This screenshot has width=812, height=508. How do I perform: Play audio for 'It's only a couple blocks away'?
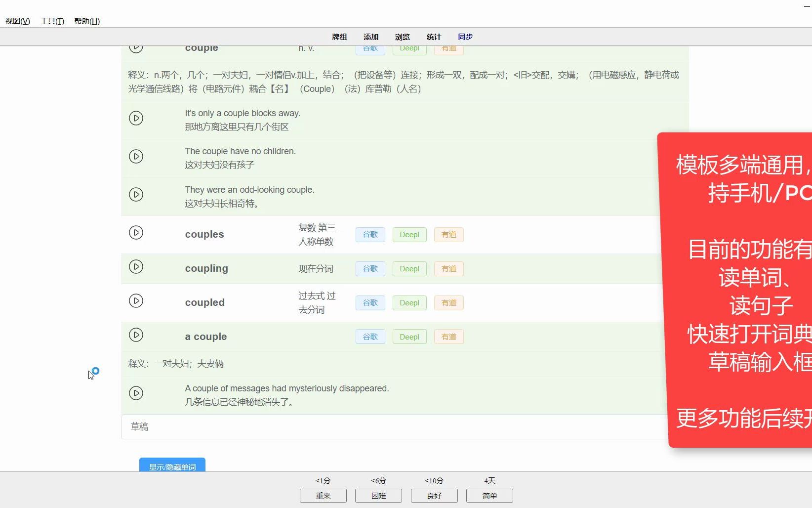(x=136, y=118)
